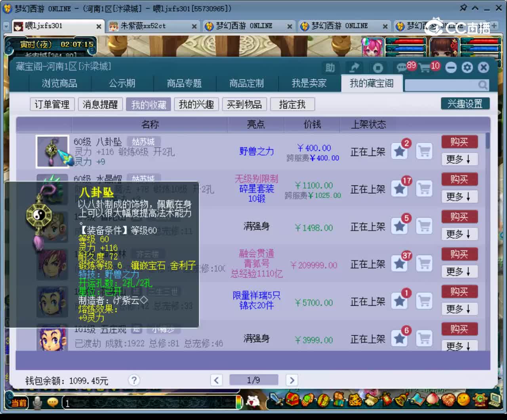Image resolution: width=507 pixels, height=420 pixels.
Task: Click the search magnifier icon
Action: point(483,85)
